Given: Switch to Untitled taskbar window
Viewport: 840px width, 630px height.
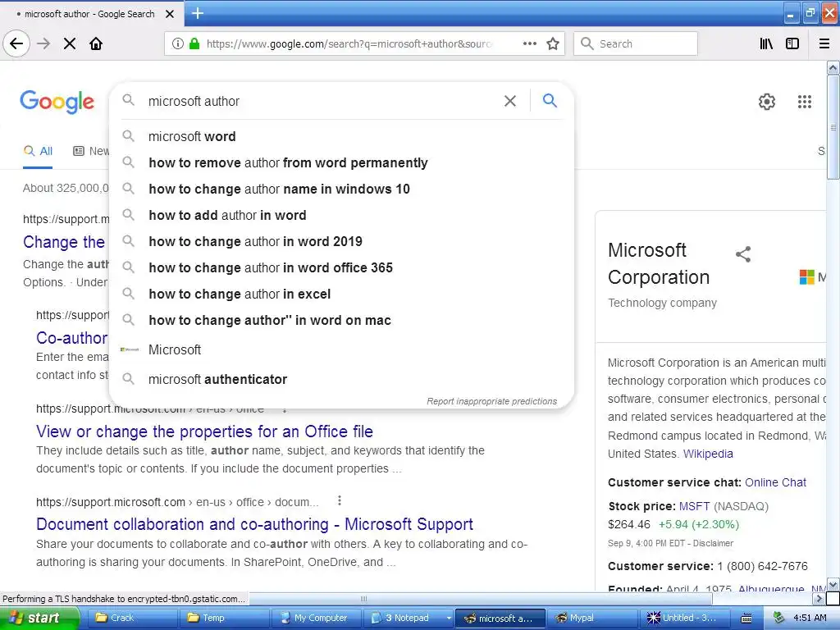Looking at the screenshot, I should pyautogui.click(x=685, y=619).
